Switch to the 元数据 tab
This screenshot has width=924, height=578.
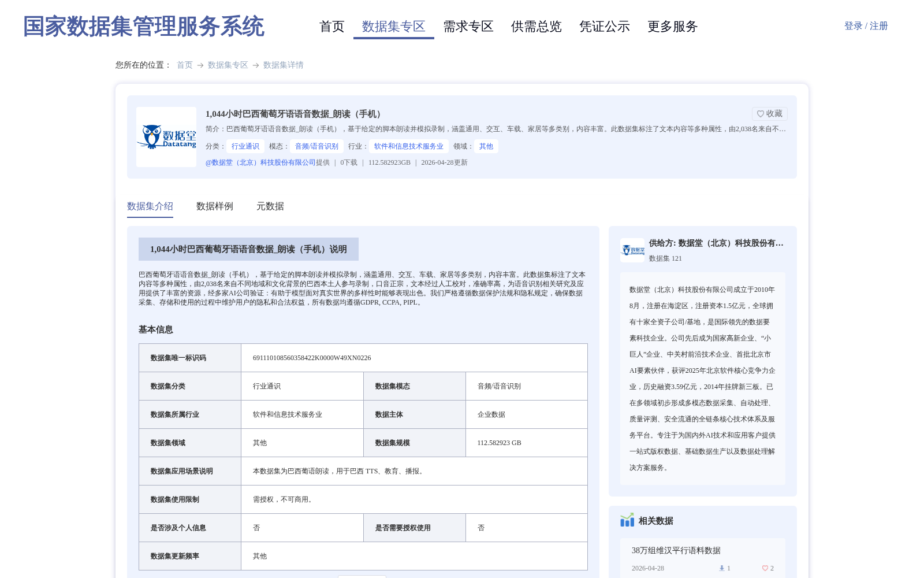tap(270, 206)
